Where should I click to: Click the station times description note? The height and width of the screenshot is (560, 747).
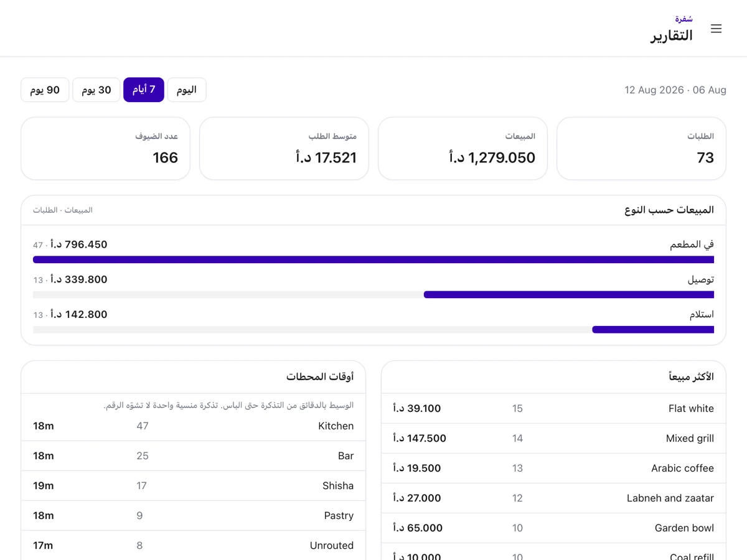coord(228,405)
